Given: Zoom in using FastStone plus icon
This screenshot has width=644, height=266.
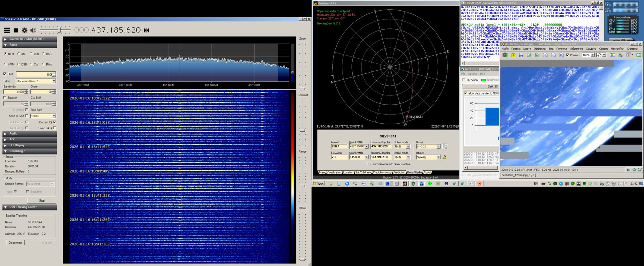Looking at the screenshot, I should 545,55.
